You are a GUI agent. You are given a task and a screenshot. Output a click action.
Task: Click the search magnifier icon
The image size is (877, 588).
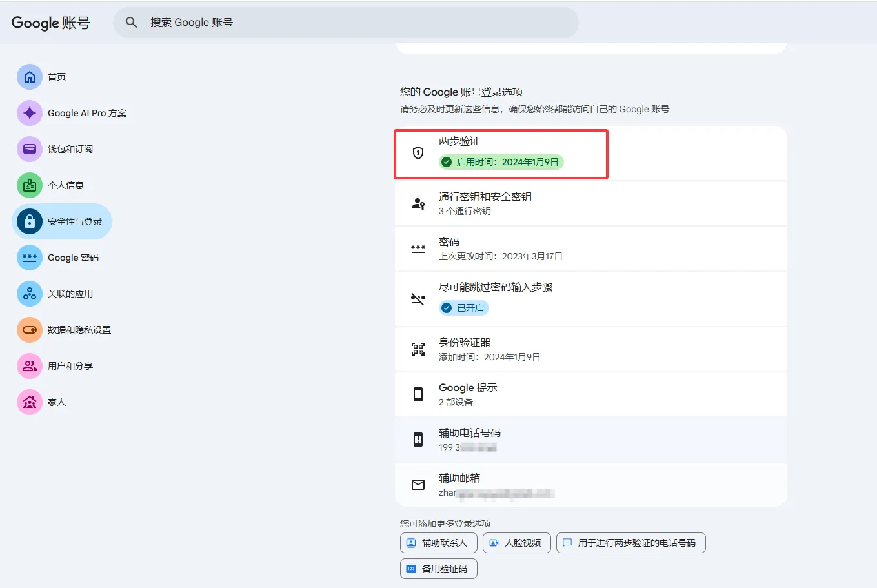131,23
